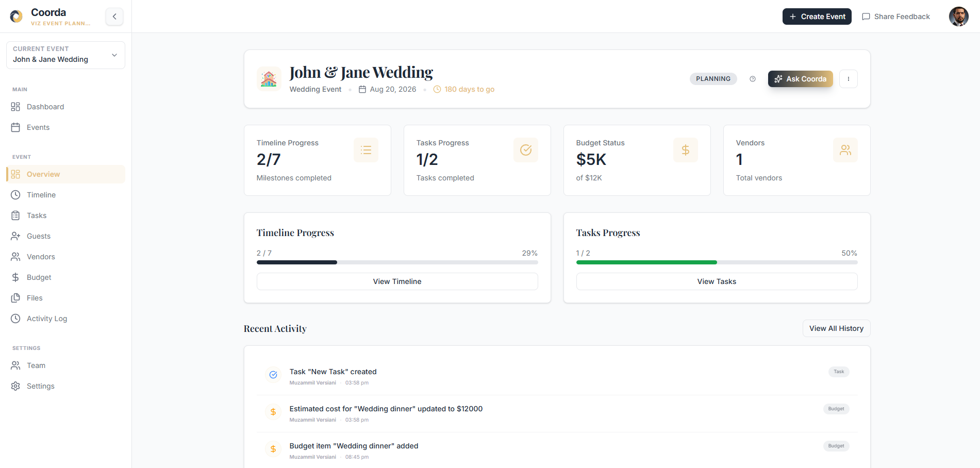Open the Timeline section from sidebar
980x468 pixels.
point(16,195)
